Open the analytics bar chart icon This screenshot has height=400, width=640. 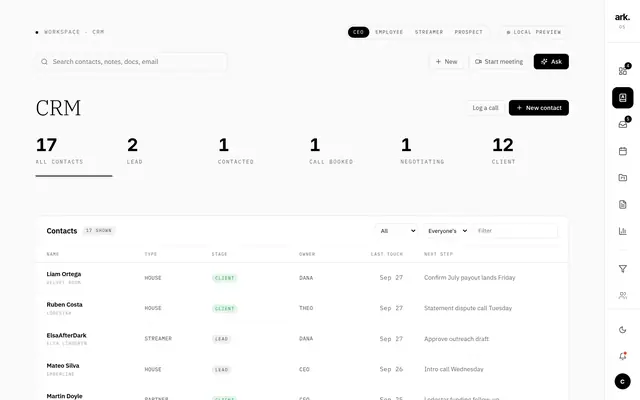point(622,231)
